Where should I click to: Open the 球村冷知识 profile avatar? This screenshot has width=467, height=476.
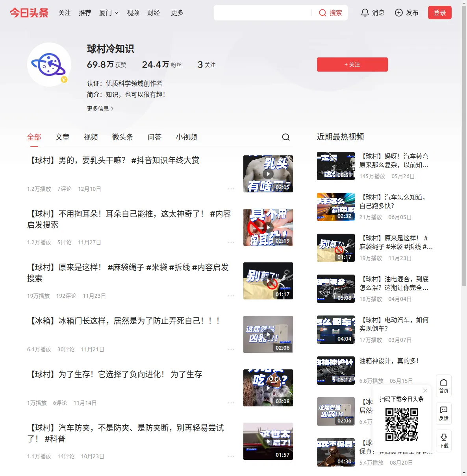point(49,65)
